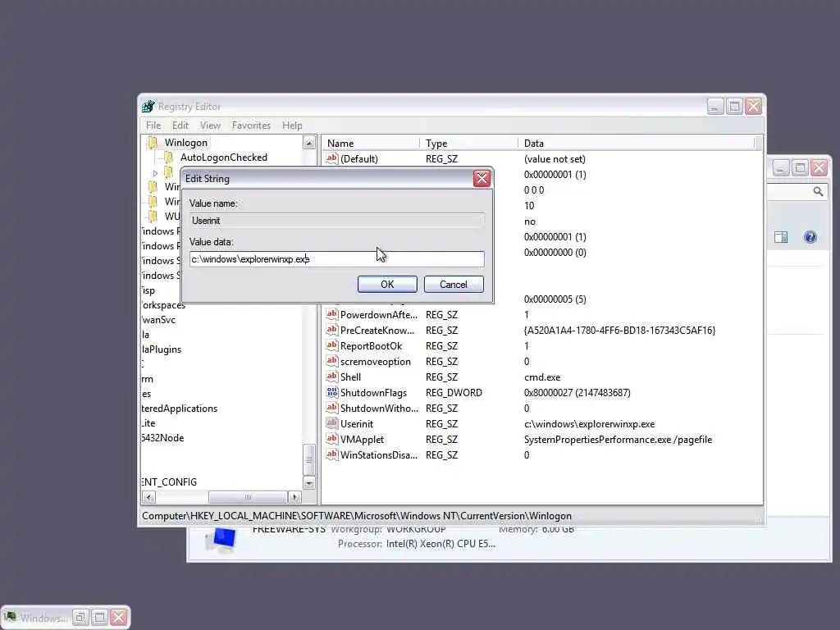The image size is (840, 630).
Task: Click the tree horizontal scroll left arrow
Action: pos(149,497)
